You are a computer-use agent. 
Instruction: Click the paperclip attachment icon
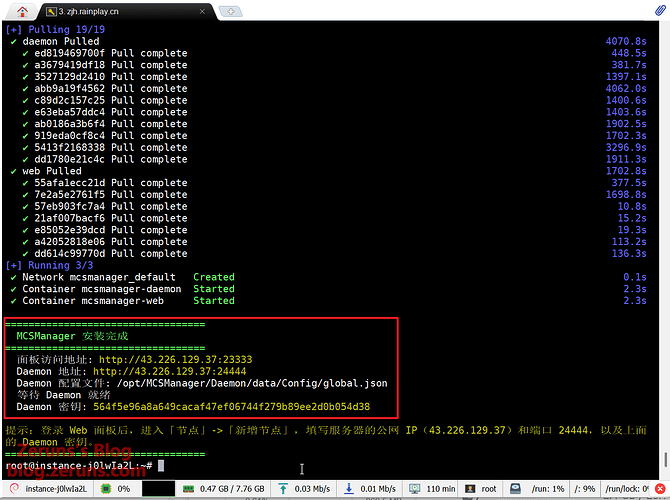point(661,10)
